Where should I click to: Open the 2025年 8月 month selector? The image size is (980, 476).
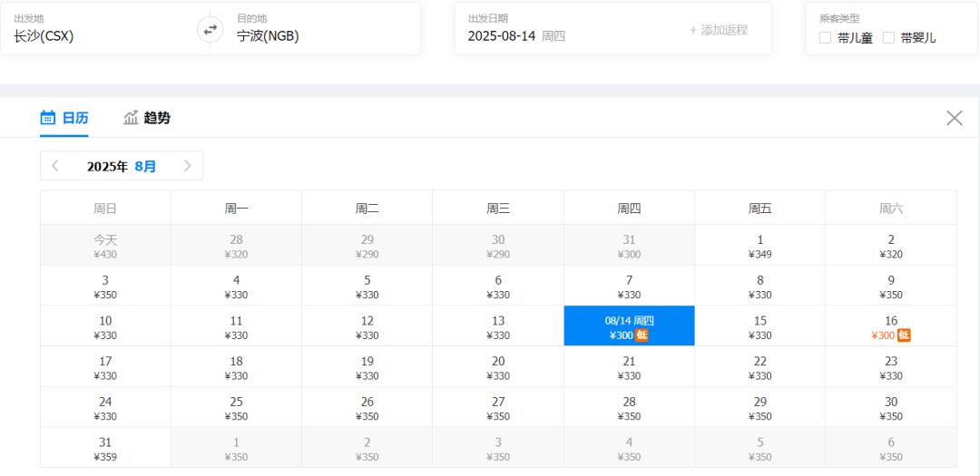point(122,166)
